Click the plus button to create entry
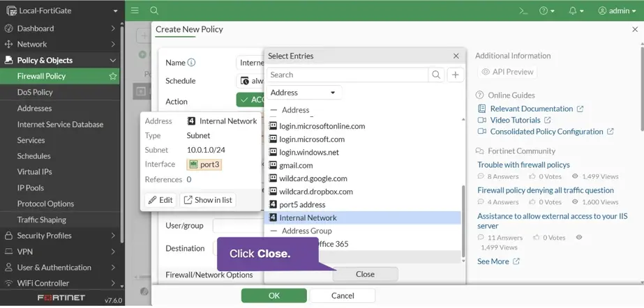Image resolution: width=644 pixels, height=308 pixels. pyautogui.click(x=455, y=75)
